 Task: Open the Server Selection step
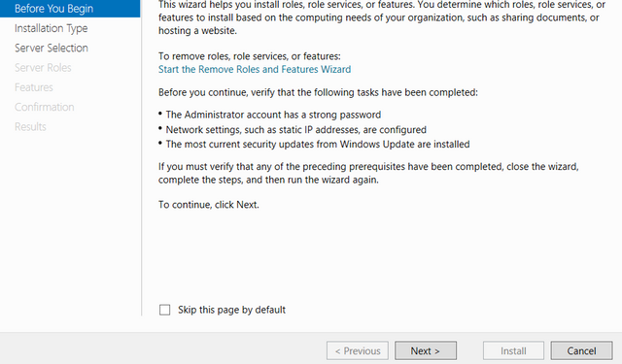point(52,48)
